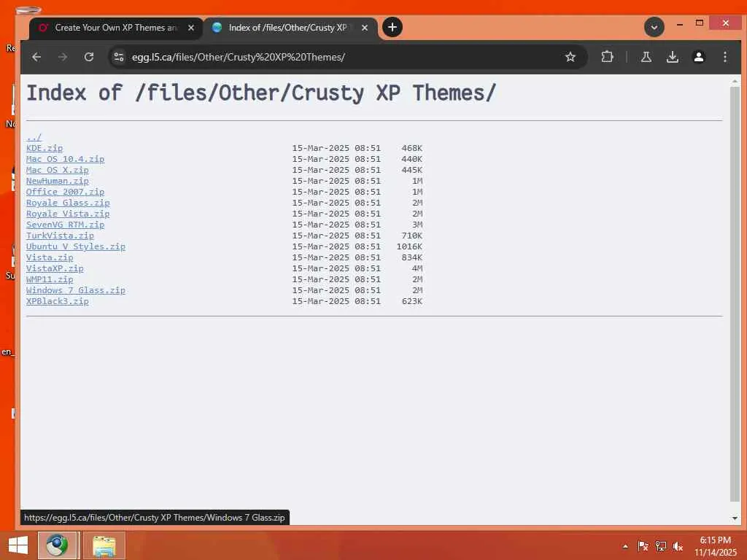This screenshot has height=560, width=747.
Task: Click the page's vertical scrollbar thumb
Action: 735,295
